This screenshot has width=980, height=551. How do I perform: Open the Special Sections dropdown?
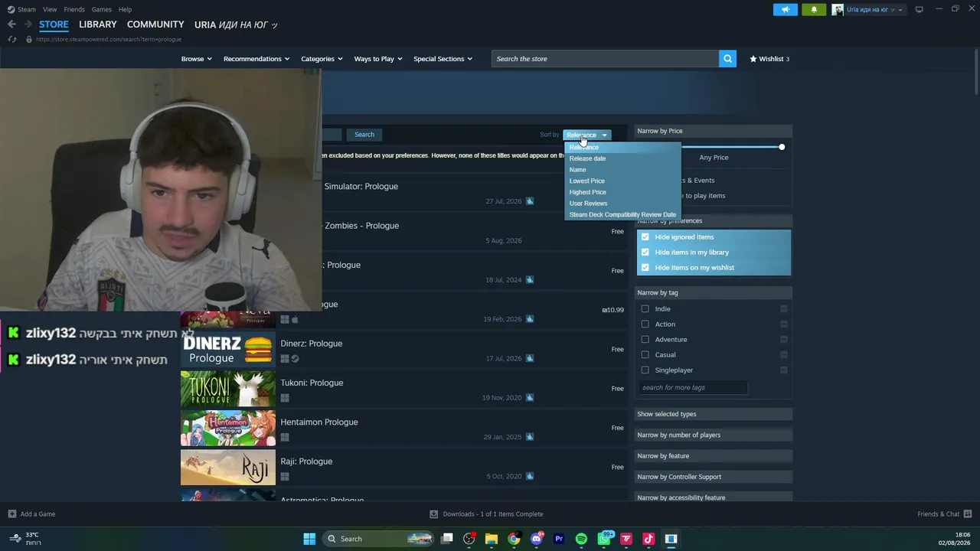click(443, 59)
